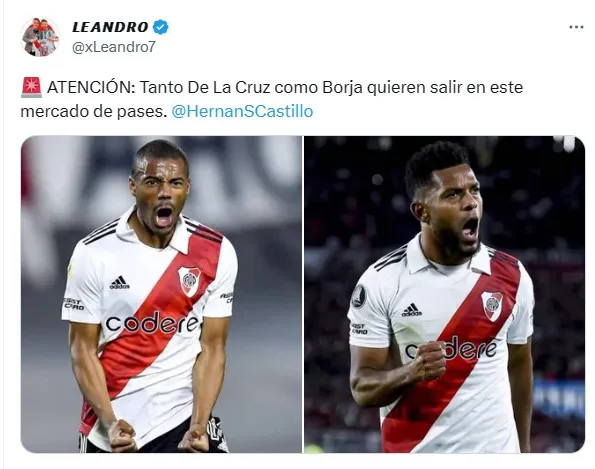Open the @xLeandro7 handle profile
The image size is (595, 469).
[114, 47]
